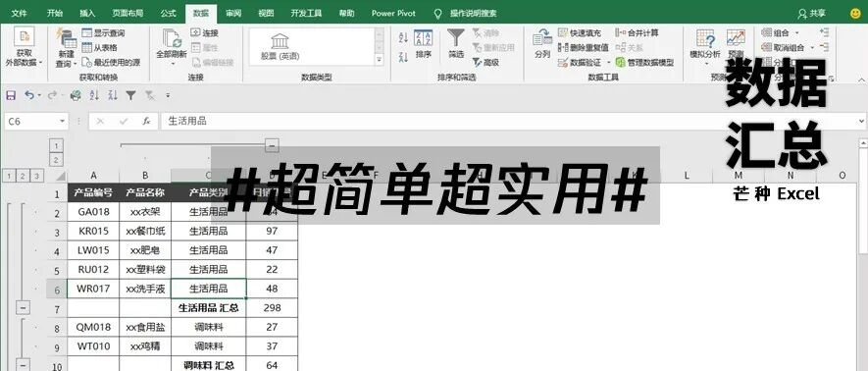Open the 组合 dropdown arrow
The height and width of the screenshot is (371, 868).
[x=797, y=33]
